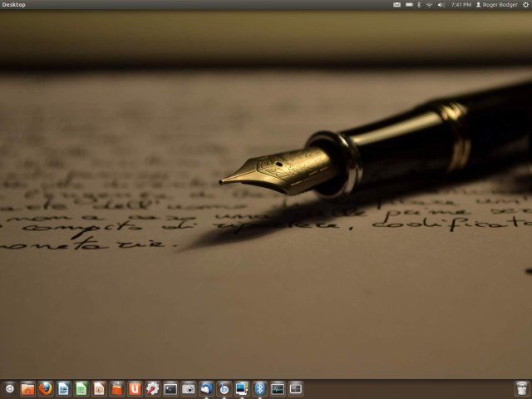Launch LibreOffice Impress presentation app
532x399 pixels.
tap(100, 389)
